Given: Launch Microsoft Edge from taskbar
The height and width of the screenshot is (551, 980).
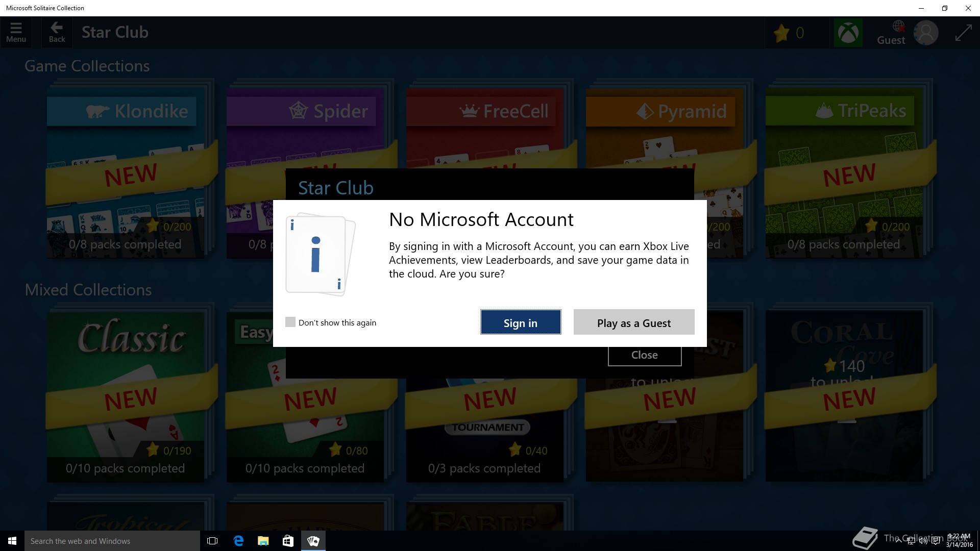Looking at the screenshot, I should click(x=238, y=541).
